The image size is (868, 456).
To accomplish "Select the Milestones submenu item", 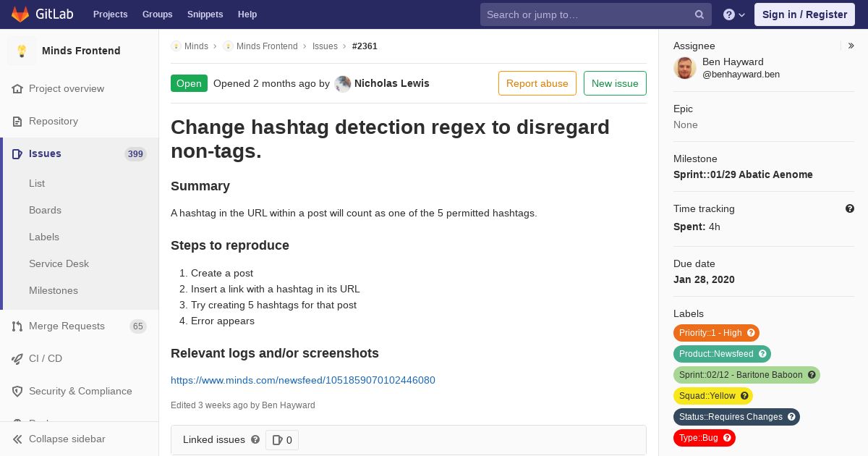I will tap(54, 291).
